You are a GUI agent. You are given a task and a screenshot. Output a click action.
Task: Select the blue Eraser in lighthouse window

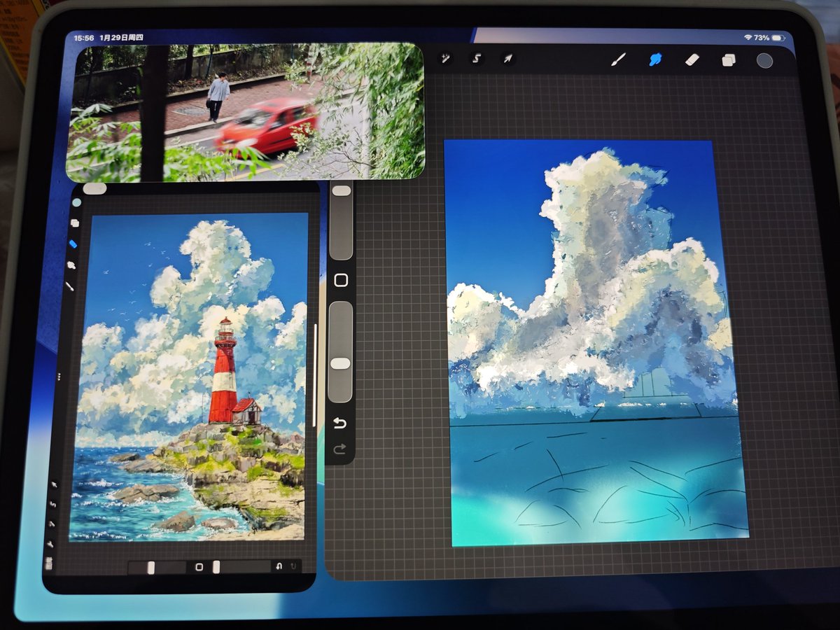click(x=73, y=244)
